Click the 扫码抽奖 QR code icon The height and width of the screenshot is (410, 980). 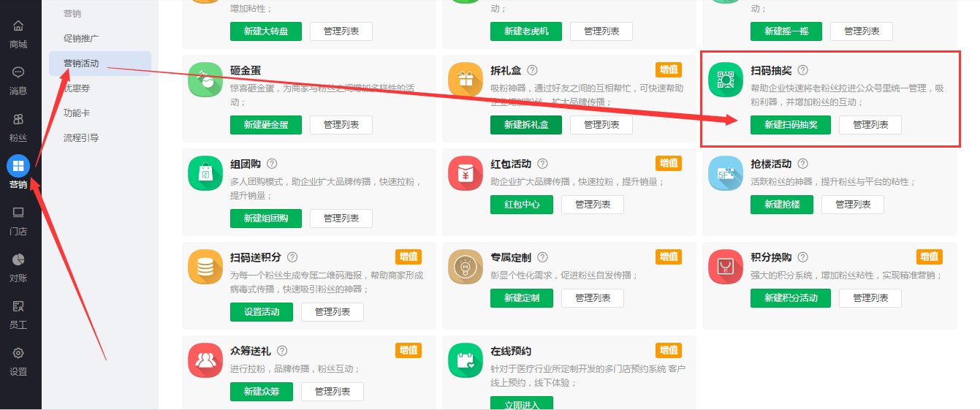point(726,80)
